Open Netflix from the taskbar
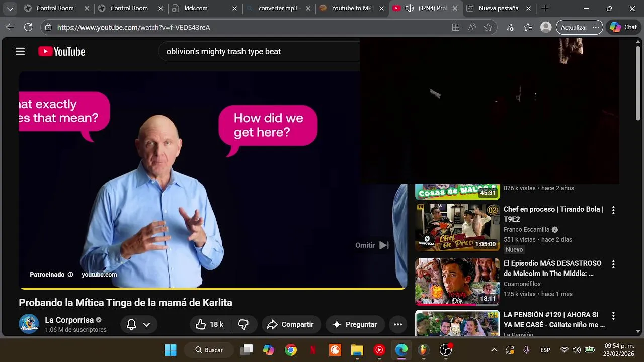Screen dimensions: 644x362 (313, 350)
